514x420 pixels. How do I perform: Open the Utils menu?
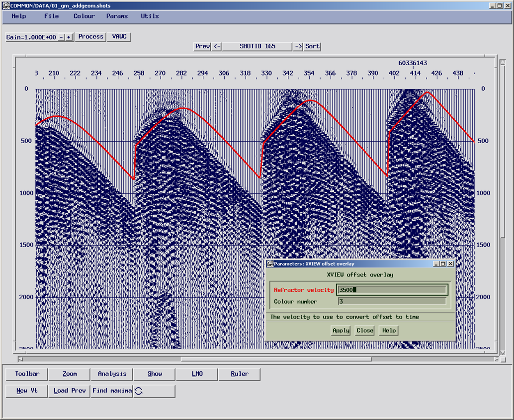pos(150,16)
